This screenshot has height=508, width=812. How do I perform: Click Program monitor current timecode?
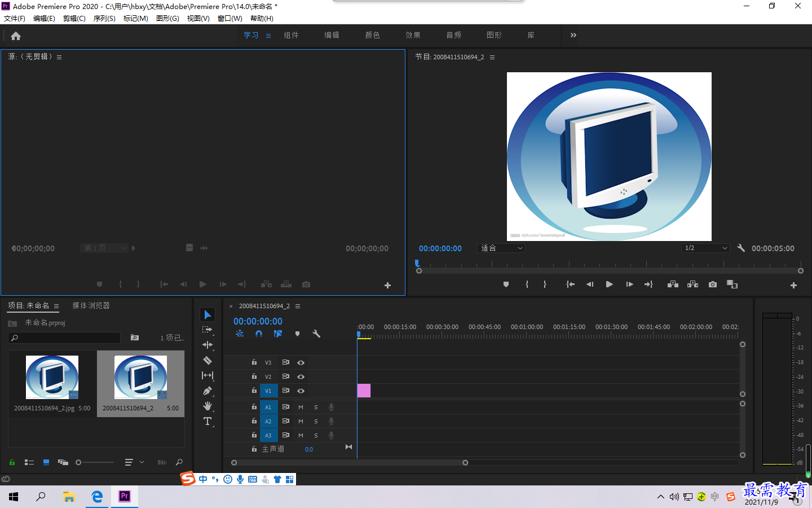[440, 248]
